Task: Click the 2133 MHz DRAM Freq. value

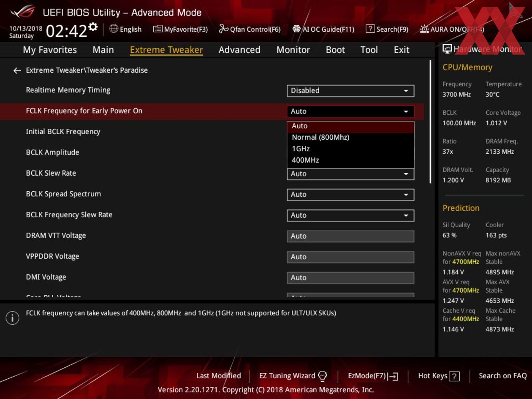Action: coord(500,151)
